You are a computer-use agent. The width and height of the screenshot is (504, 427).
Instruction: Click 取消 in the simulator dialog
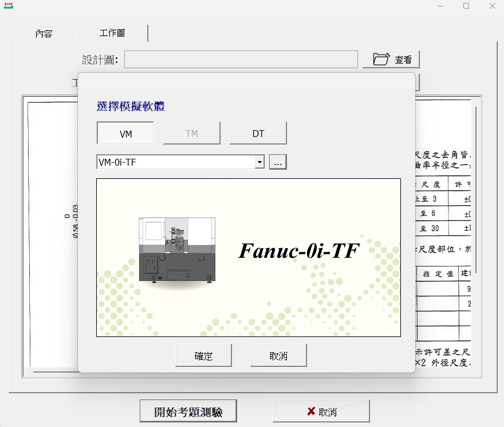(x=278, y=355)
